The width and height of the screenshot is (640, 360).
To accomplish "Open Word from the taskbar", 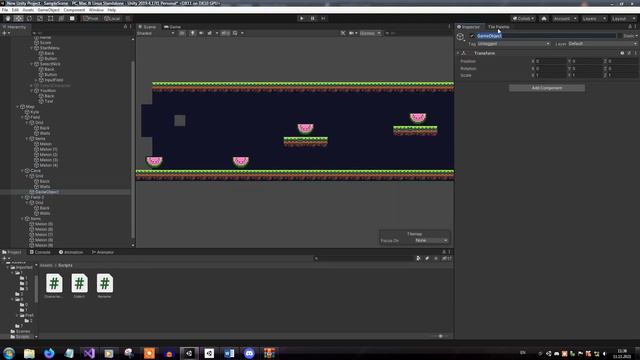I will [x=229, y=353].
